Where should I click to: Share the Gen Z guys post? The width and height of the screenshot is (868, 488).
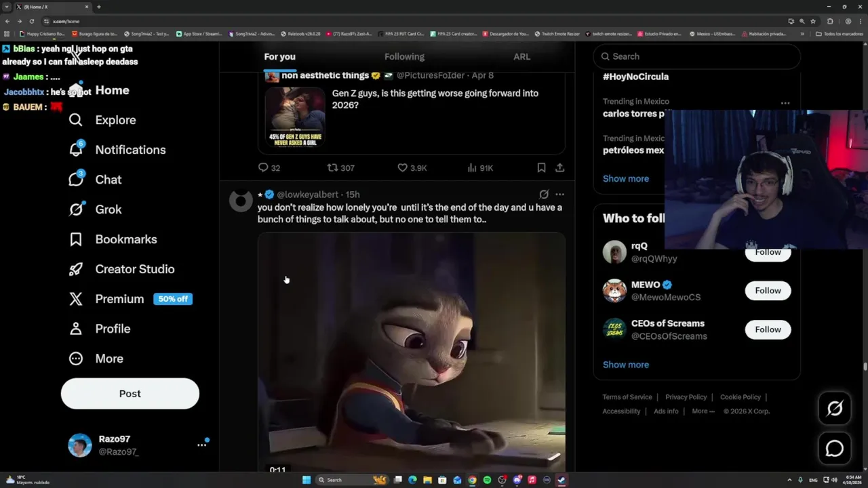559,167
